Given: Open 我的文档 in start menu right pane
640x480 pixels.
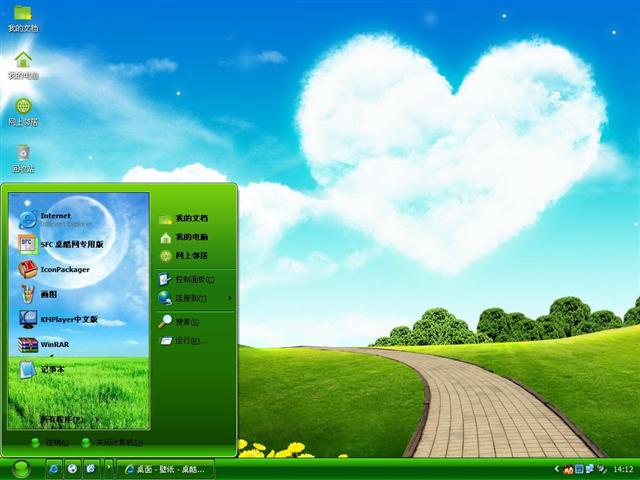Looking at the screenshot, I should tap(183, 218).
